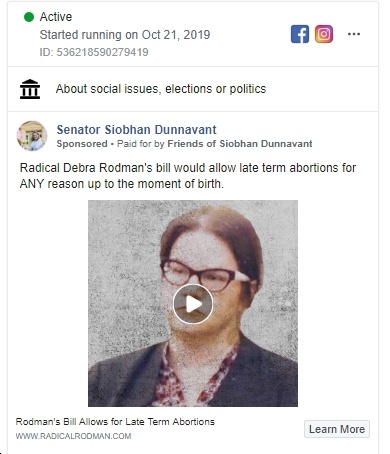This screenshot has width=390, height=454.
Task: Click the Started running on Oct 21, 2019 text
Action: tap(125, 35)
